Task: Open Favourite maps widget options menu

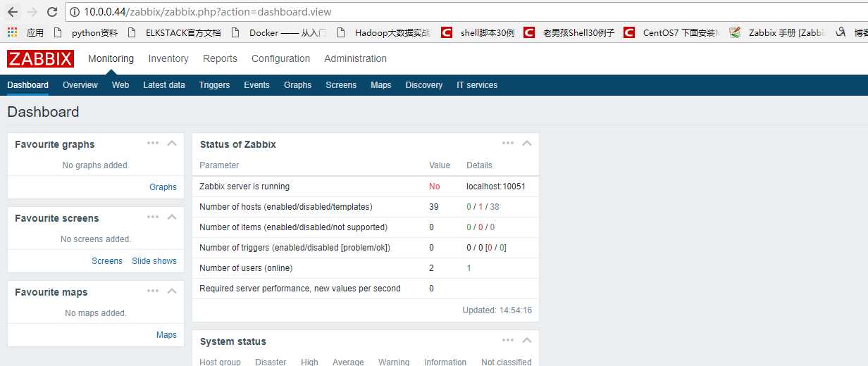Action: point(153,291)
